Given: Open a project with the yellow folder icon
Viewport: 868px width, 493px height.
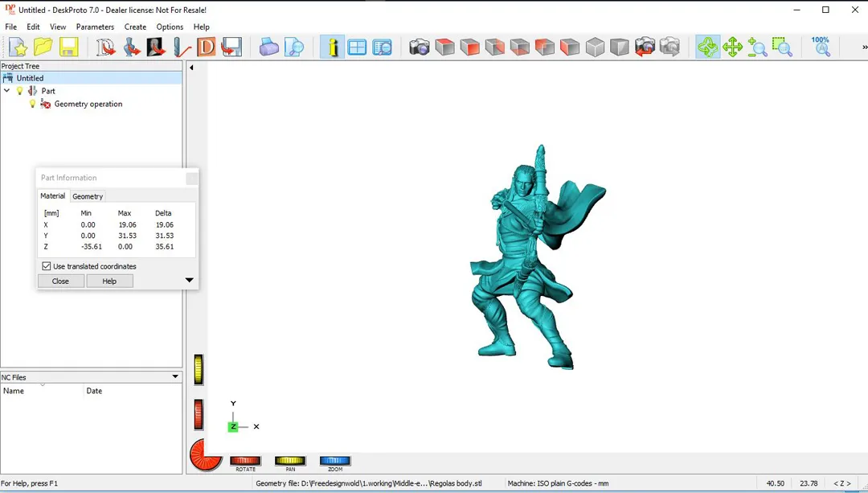Looking at the screenshot, I should [x=43, y=47].
